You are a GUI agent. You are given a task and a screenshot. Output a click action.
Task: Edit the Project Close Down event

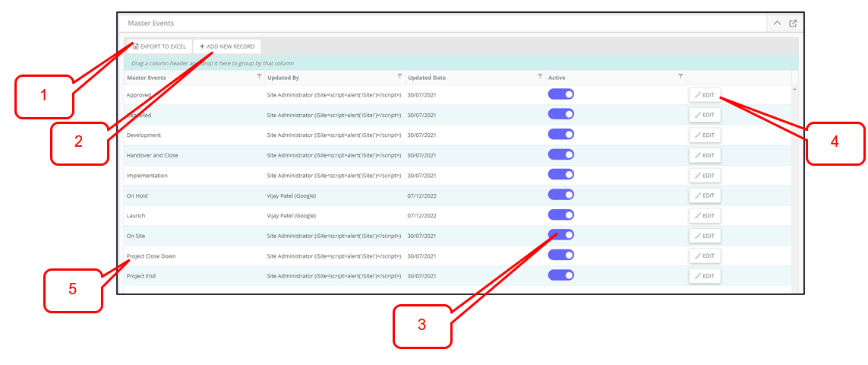(705, 255)
